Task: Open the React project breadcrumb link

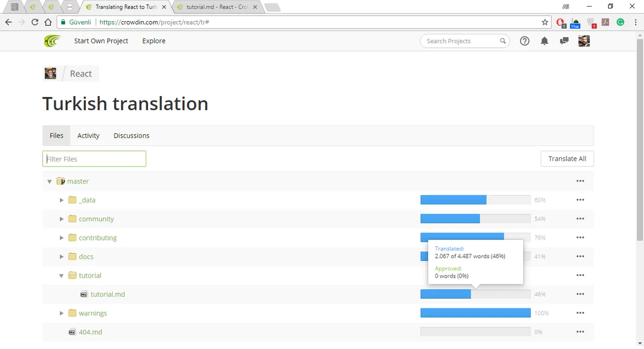Action: 80,73
